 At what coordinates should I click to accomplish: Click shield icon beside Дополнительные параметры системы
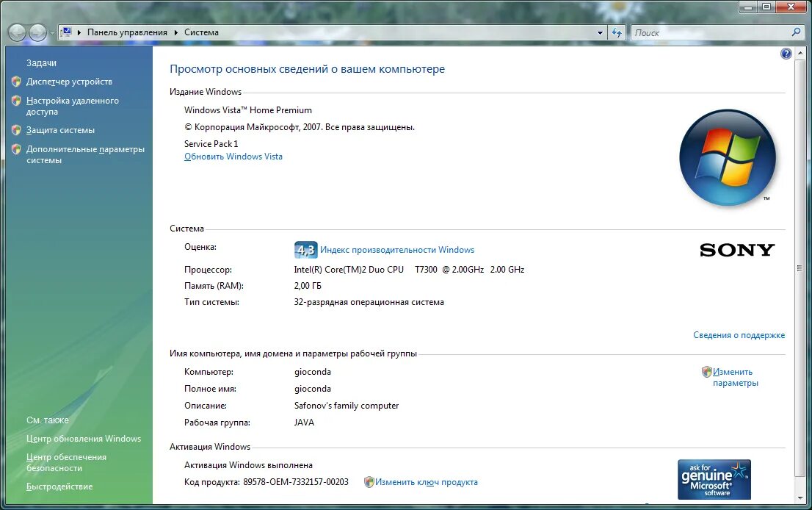click(x=16, y=149)
